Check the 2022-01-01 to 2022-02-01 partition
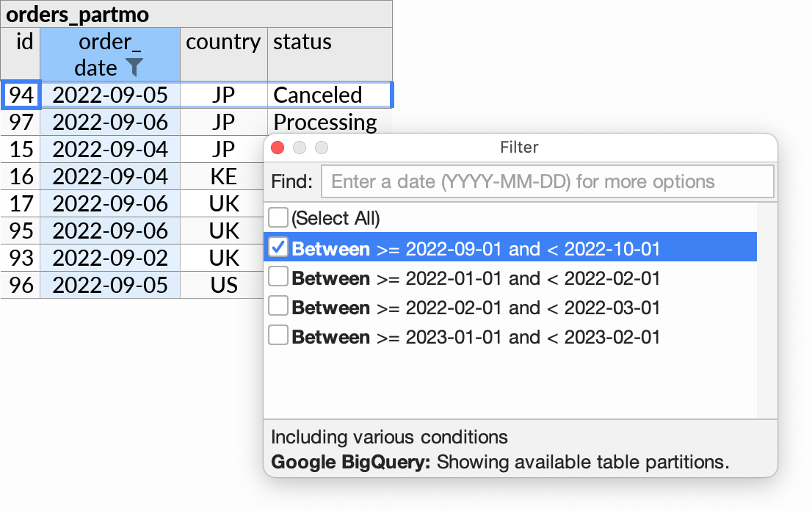 pos(278,278)
